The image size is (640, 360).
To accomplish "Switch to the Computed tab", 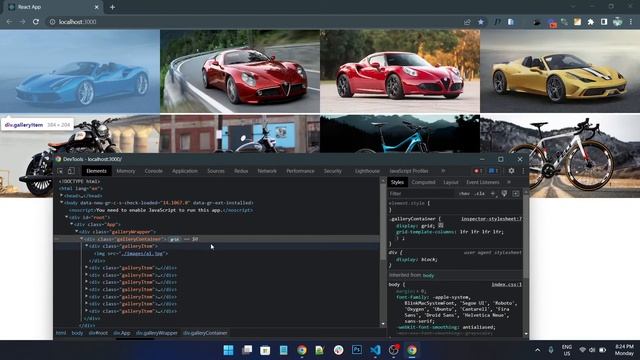I will click(x=423, y=182).
